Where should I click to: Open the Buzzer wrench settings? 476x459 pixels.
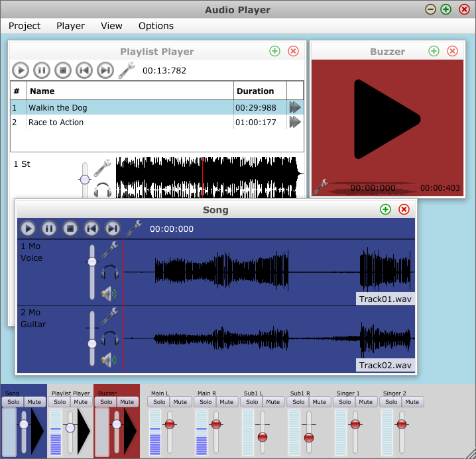pos(320,187)
